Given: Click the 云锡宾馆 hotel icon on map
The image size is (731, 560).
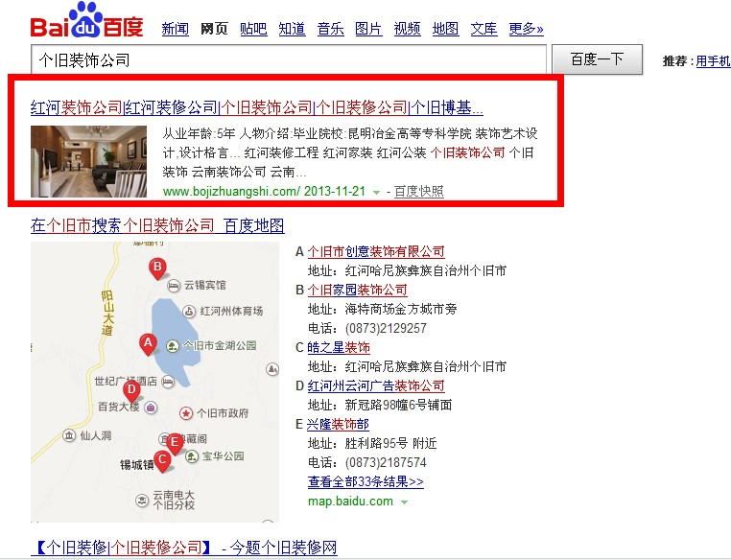Looking at the screenshot, I should (174, 286).
